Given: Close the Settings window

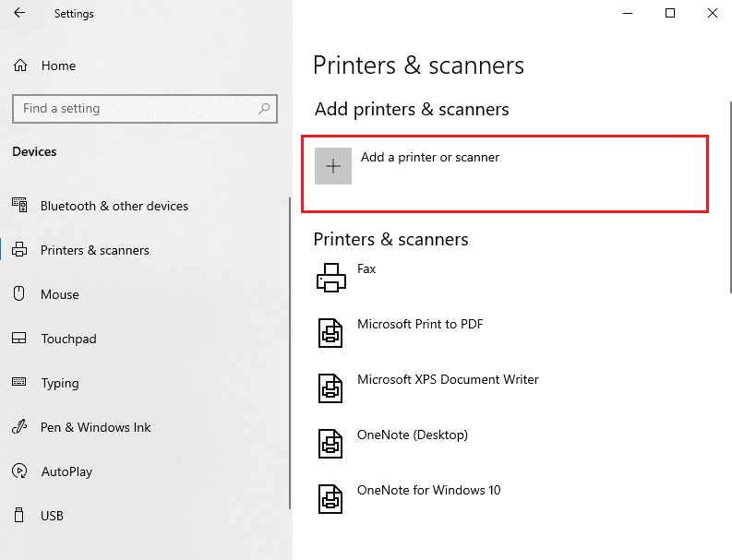Looking at the screenshot, I should (x=712, y=13).
